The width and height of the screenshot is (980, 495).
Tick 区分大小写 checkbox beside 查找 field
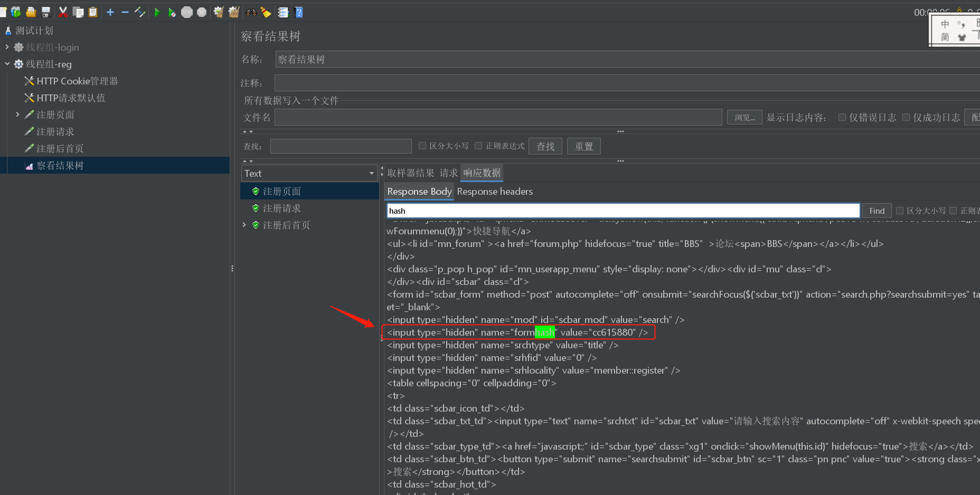[422, 146]
